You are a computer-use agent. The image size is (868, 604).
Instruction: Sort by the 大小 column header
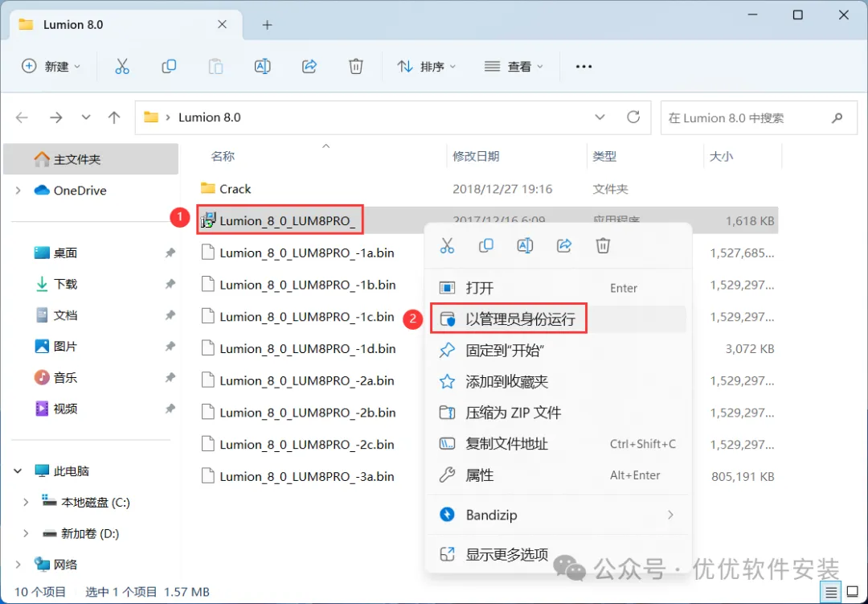click(721, 157)
